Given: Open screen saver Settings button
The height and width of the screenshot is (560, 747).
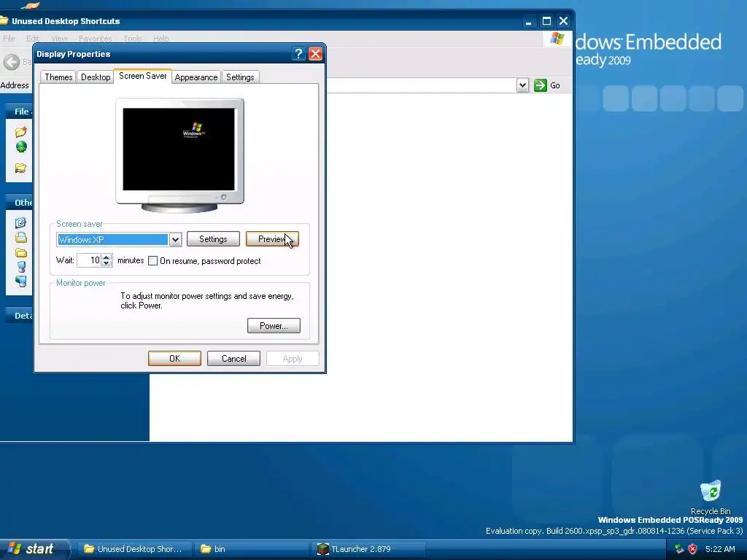Looking at the screenshot, I should [213, 239].
